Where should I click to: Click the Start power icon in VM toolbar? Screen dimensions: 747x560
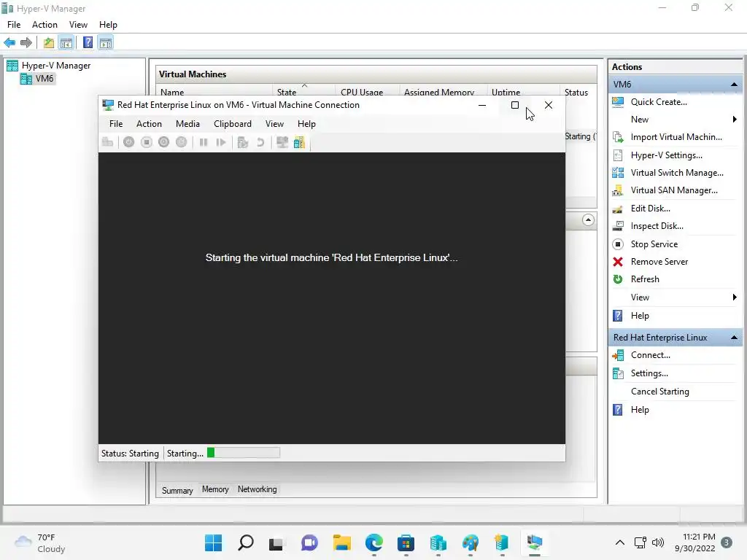click(x=128, y=142)
